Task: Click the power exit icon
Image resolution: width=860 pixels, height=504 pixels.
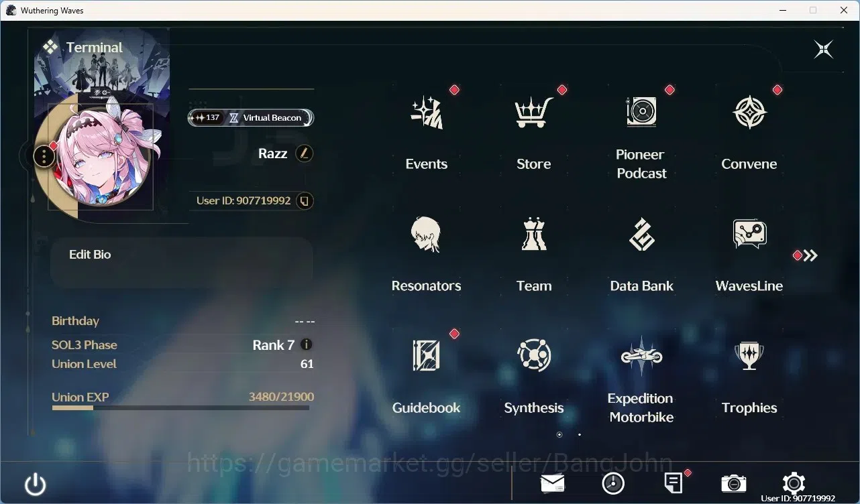Action: click(x=35, y=485)
